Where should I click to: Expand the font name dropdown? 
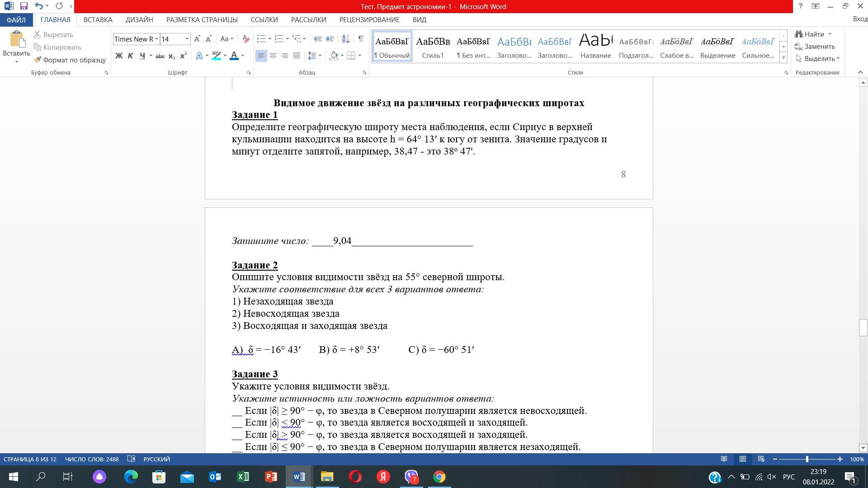point(156,39)
